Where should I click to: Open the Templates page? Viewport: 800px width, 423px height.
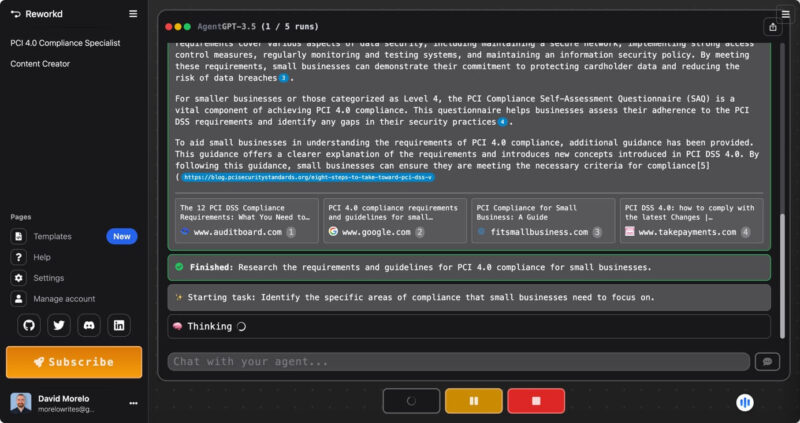(53, 236)
